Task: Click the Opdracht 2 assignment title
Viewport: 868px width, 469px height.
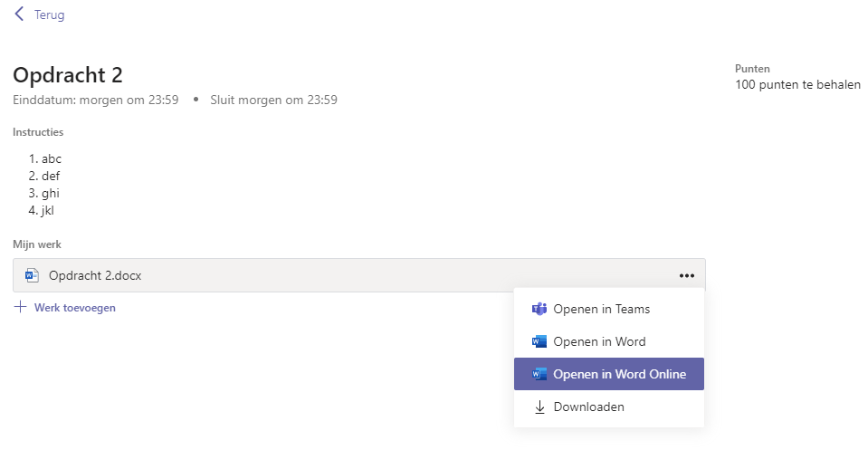Action: tap(68, 75)
